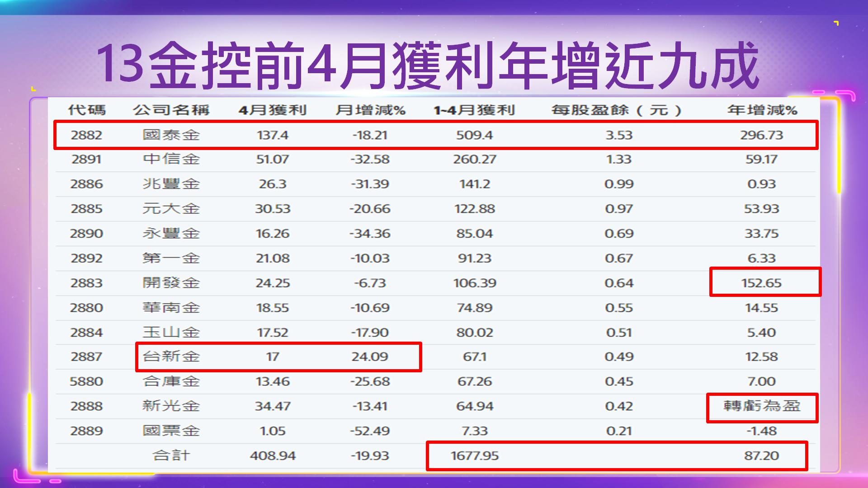868x488 pixels.
Task: Click the 4月獲利 column header
Action: pyautogui.click(x=272, y=110)
